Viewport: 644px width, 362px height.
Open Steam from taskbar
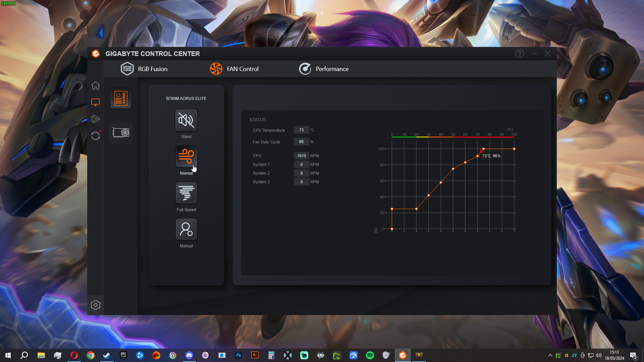pos(107,355)
